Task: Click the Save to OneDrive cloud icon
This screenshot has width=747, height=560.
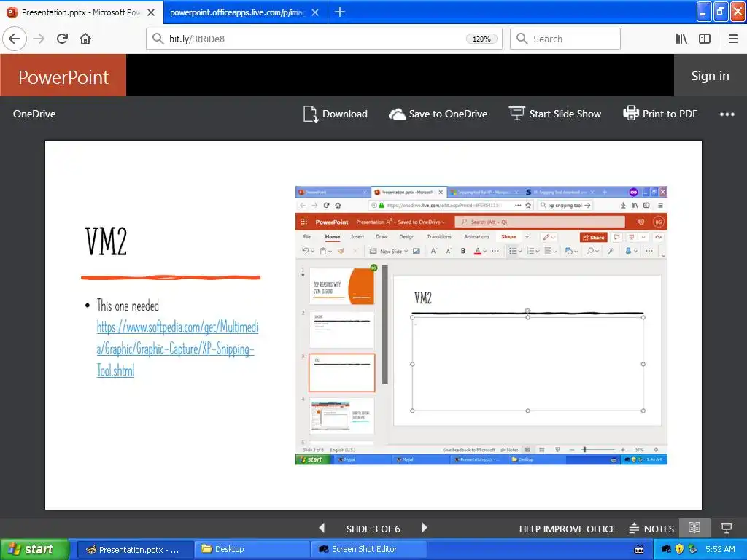Action: pos(397,114)
